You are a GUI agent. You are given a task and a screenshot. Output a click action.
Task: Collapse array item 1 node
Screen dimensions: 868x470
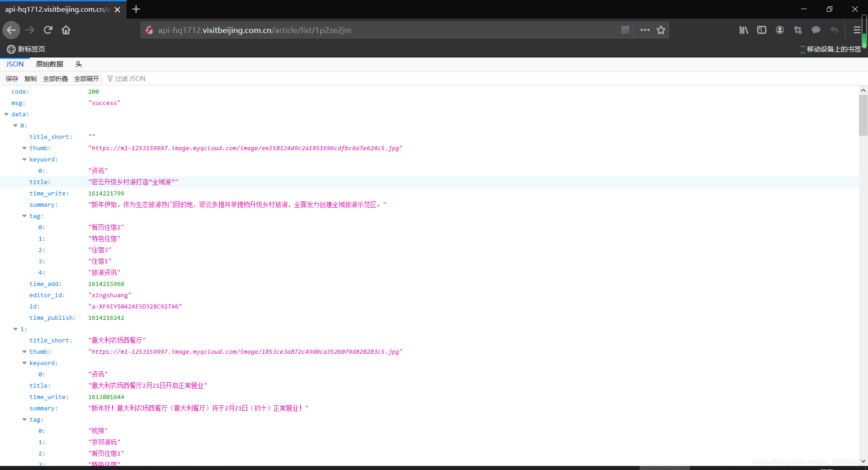coord(15,329)
